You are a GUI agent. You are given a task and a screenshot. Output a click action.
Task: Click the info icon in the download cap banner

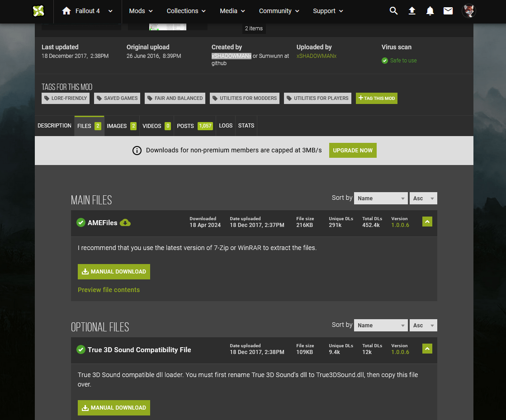(x=137, y=151)
